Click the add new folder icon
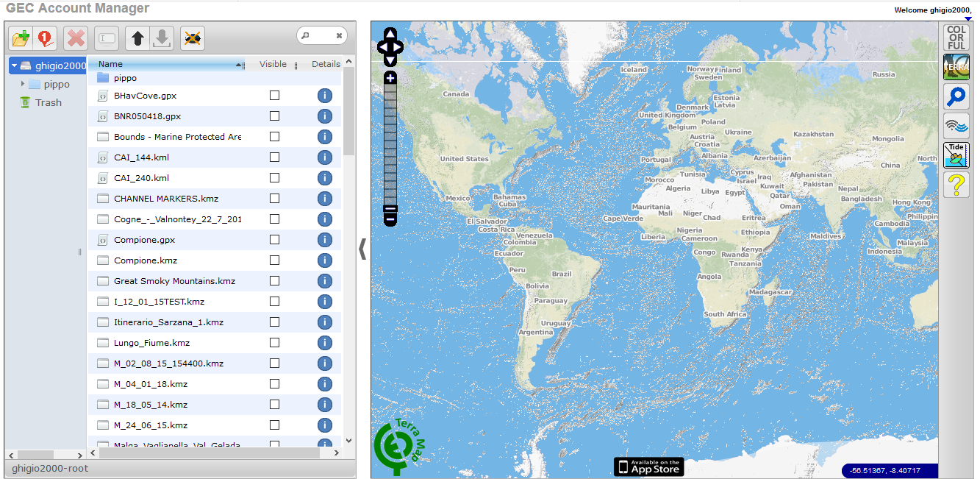Screen dimensions: 980x479 click(20, 38)
